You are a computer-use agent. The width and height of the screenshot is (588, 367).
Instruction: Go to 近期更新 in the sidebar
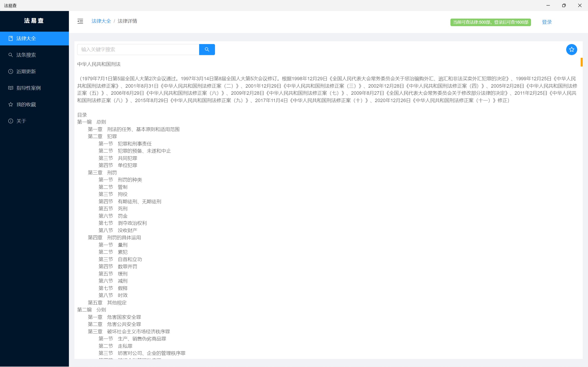[26, 71]
